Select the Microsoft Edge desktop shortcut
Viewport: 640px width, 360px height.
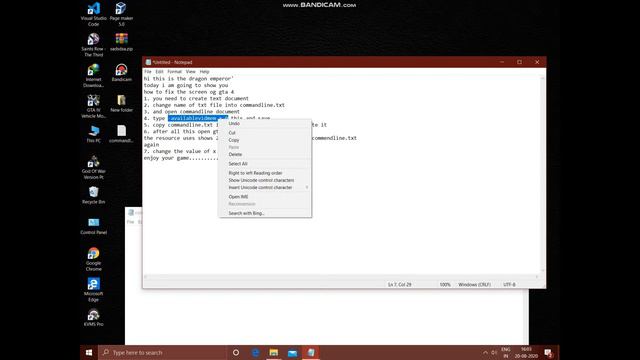[93, 289]
